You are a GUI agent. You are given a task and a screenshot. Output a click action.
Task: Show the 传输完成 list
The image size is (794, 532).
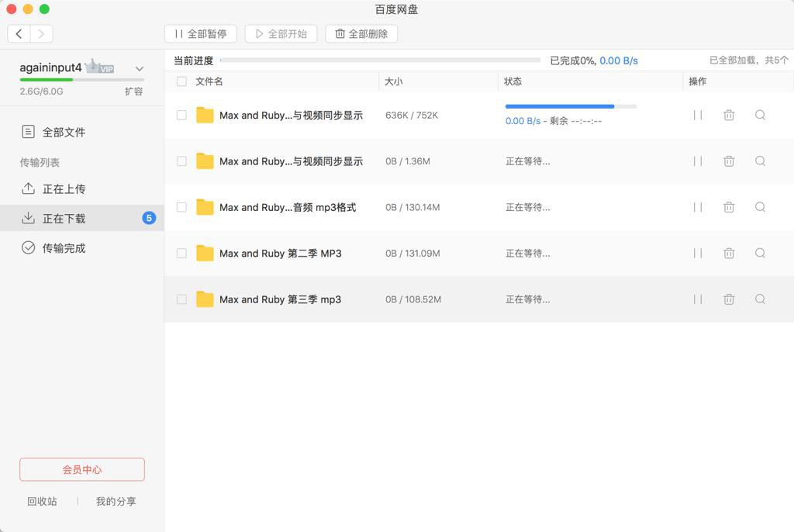point(81,248)
